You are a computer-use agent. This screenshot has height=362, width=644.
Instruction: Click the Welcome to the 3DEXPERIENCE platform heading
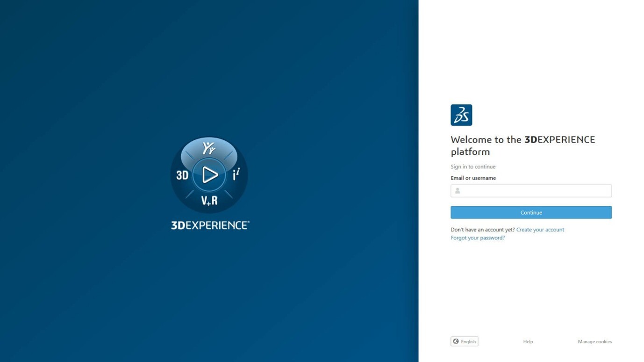523,145
